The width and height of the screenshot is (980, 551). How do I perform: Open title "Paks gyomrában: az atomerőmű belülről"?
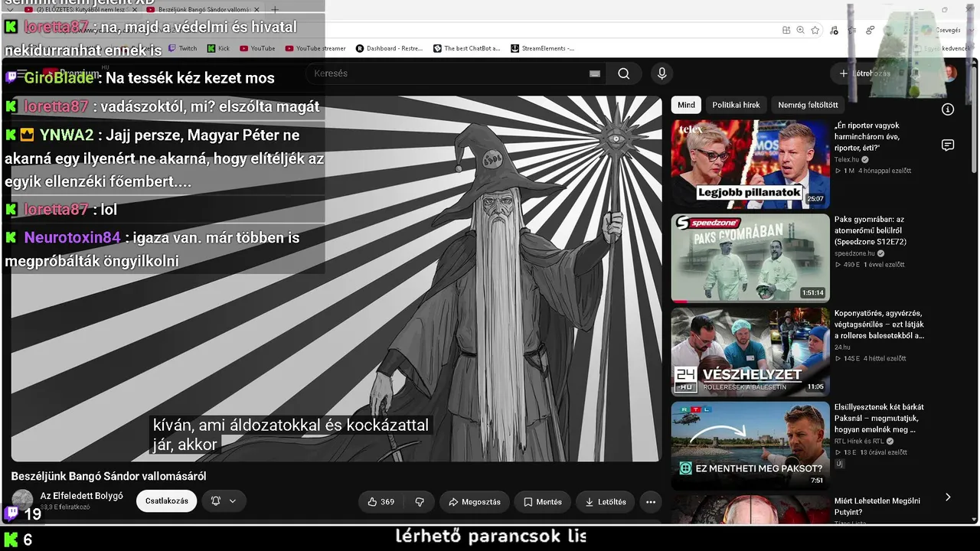871,230
